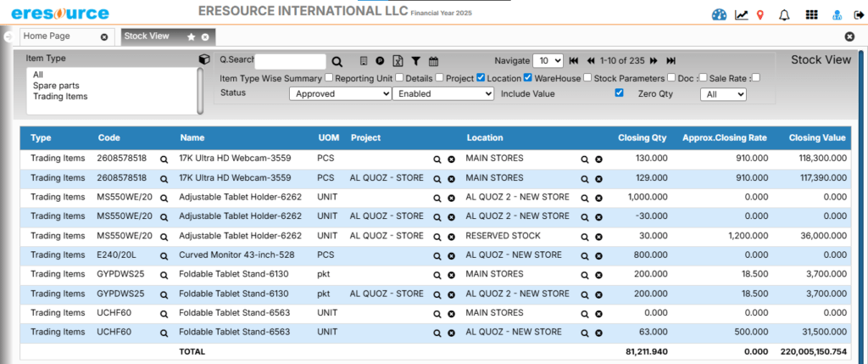Go to the previous page of results
This screenshot has width=868, height=364.
591,61
